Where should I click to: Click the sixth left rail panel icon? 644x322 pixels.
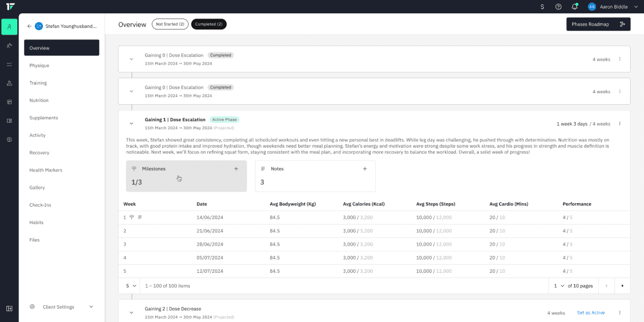point(9,120)
